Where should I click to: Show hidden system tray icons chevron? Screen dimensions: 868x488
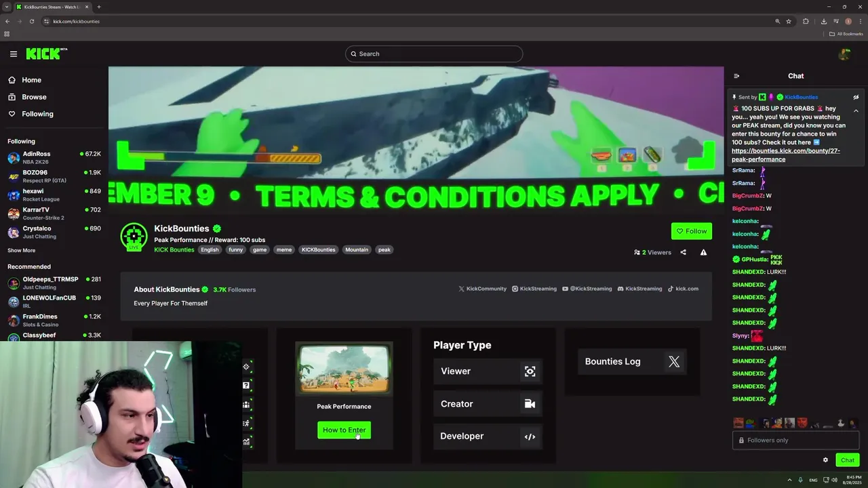click(789, 480)
